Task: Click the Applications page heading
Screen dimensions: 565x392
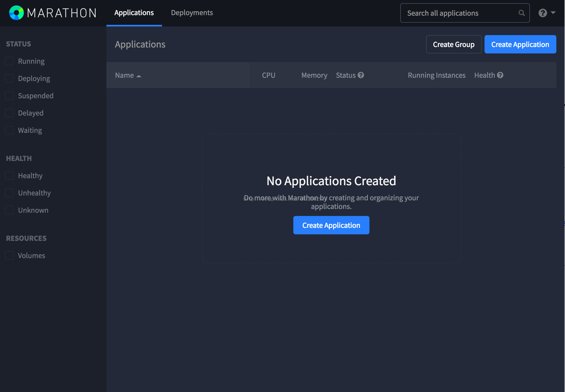Action: [x=140, y=44]
